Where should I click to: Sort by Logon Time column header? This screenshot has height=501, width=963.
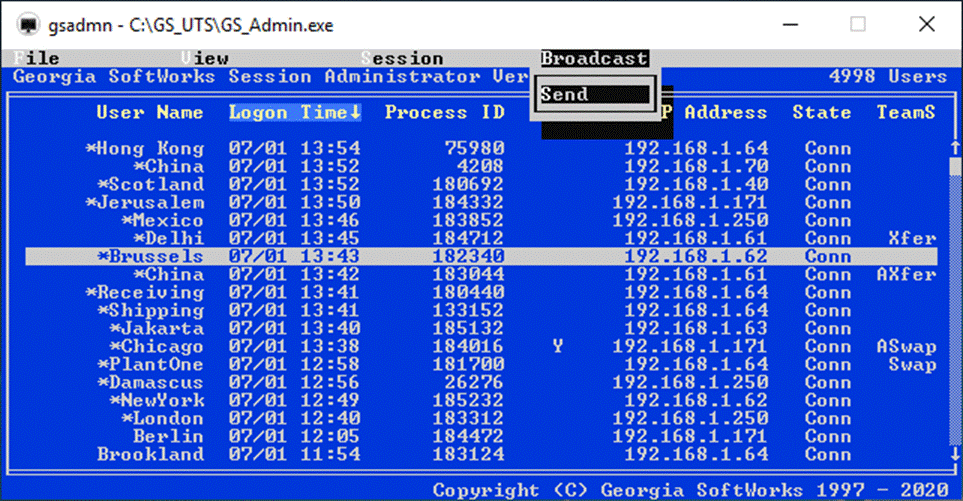(x=295, y=112)
